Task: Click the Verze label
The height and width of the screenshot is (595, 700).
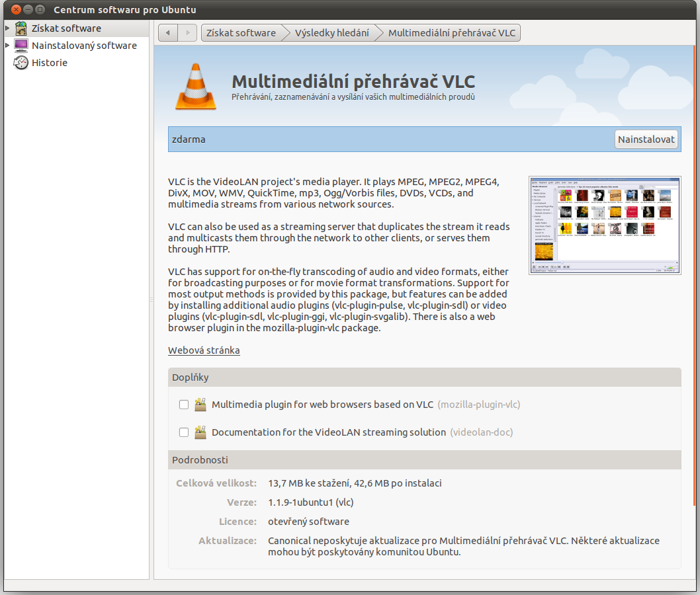Action: point(241,502)
